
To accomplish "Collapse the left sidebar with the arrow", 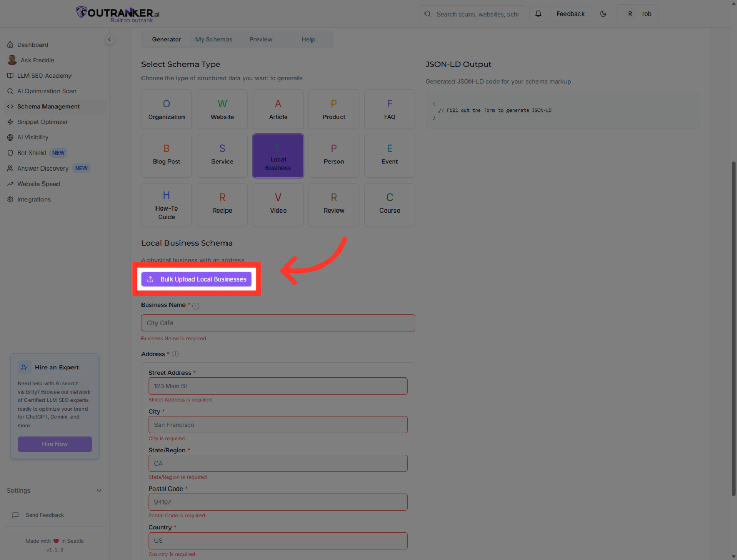I will click(109, 39).
